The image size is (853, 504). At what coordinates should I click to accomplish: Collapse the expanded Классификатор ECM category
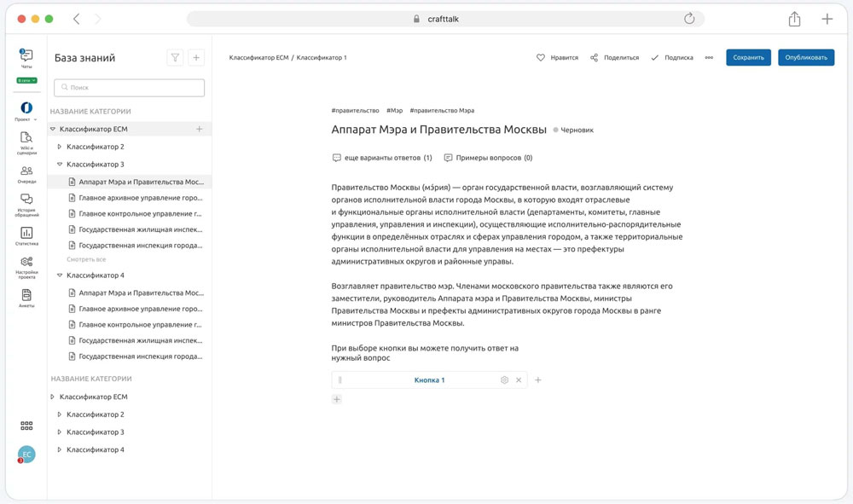point(53,129)
